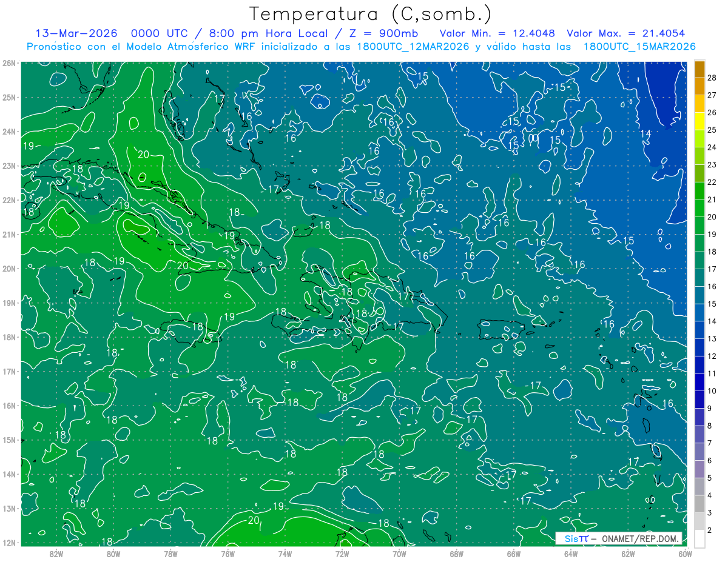
Task: Click the 19N latitude axis label
Action: (x=9, y=303)
